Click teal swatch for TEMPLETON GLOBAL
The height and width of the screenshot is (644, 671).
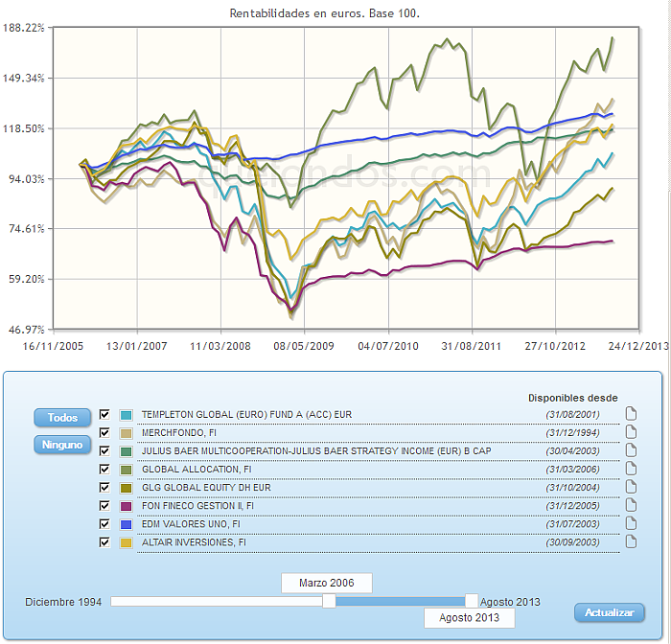pos(126,415)
